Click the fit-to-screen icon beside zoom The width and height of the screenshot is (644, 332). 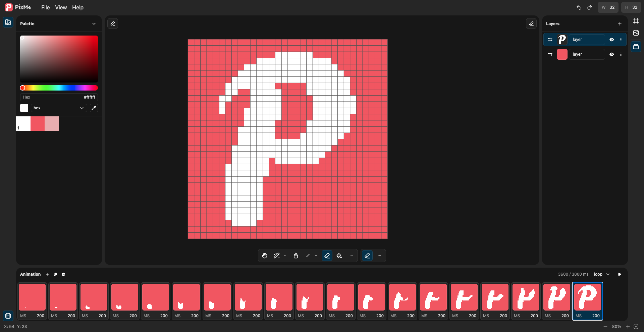tap(636, 327)
